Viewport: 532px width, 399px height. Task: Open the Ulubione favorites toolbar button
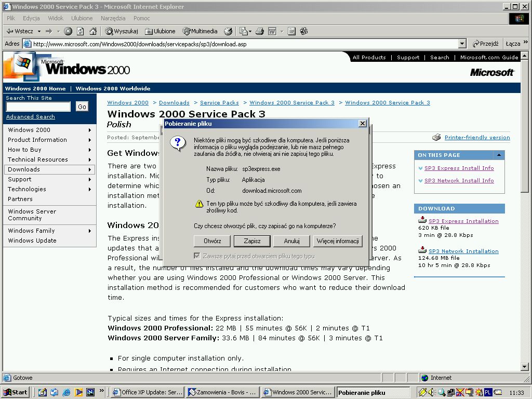160,31
